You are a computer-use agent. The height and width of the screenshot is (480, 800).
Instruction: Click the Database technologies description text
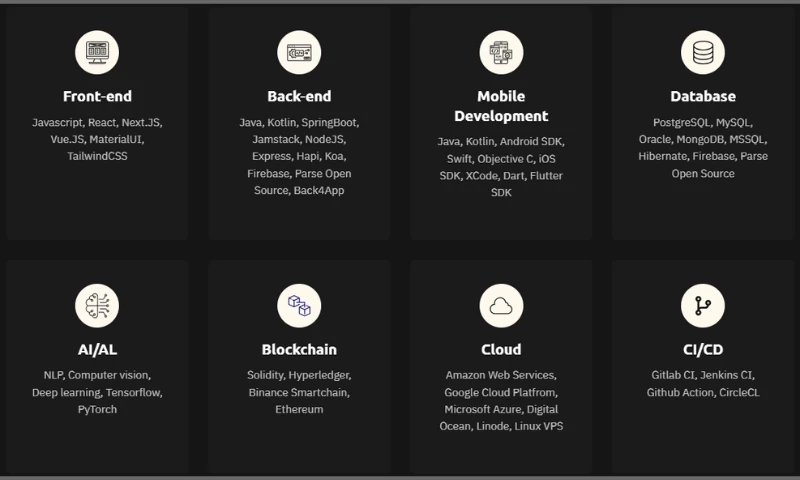[703, 148]
